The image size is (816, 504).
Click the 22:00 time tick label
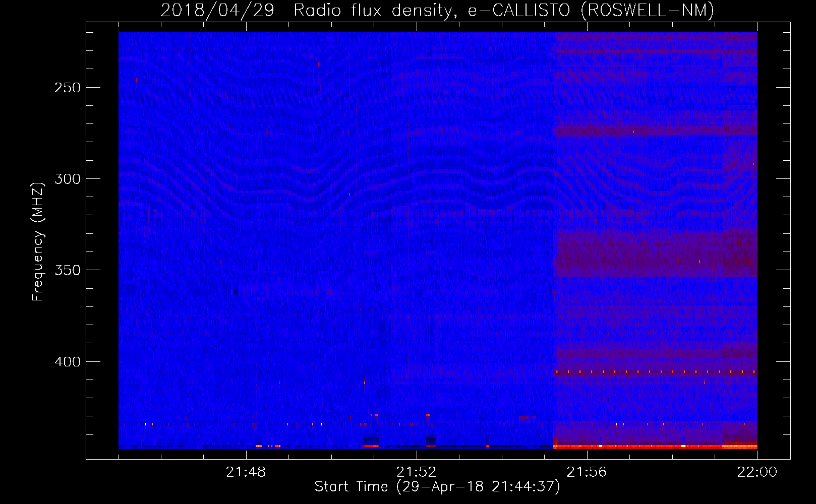click(x=757, y=472)
